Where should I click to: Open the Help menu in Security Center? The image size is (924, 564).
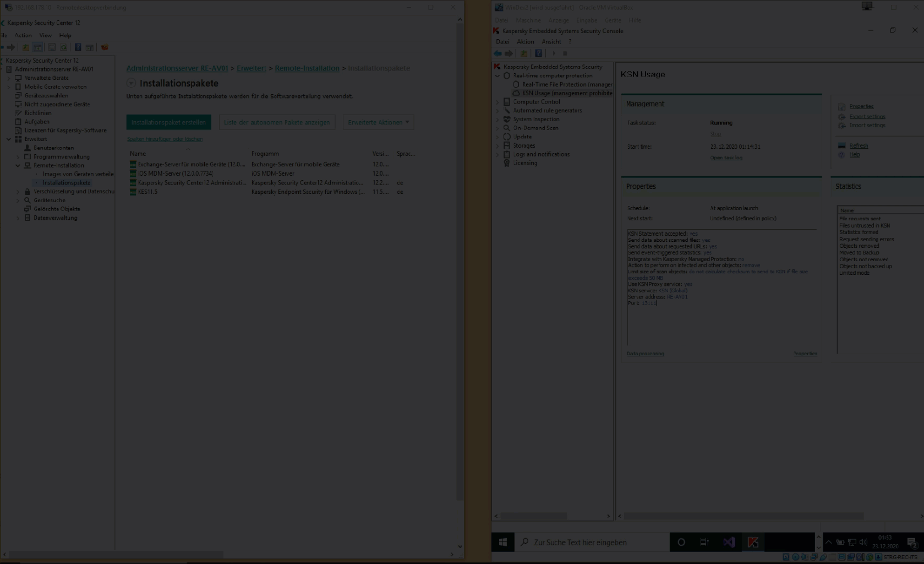click(x=65, y=35)
